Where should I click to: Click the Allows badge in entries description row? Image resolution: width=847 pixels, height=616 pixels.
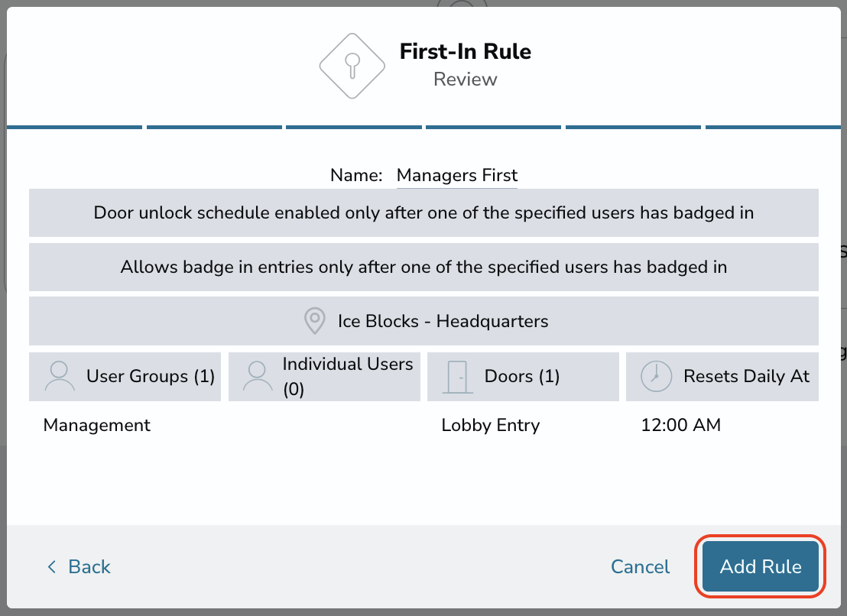tap(423, 267)
